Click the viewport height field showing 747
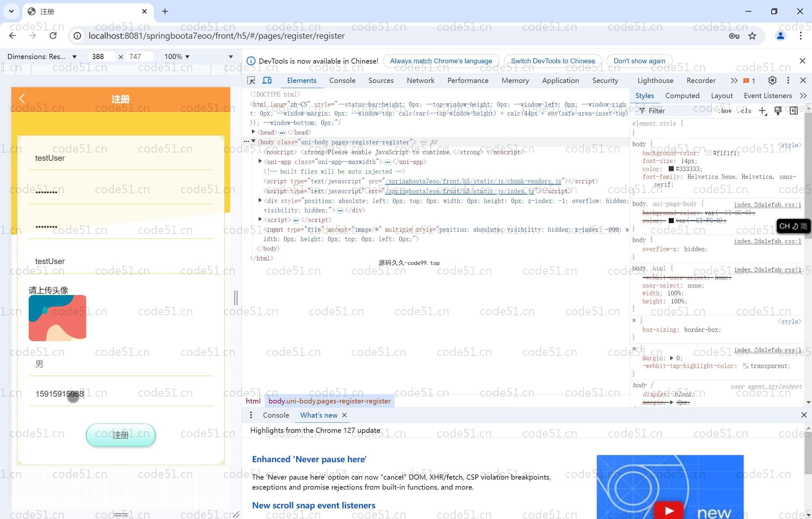The width and height of the screenshot is (812, 519). tap(139, 57)
